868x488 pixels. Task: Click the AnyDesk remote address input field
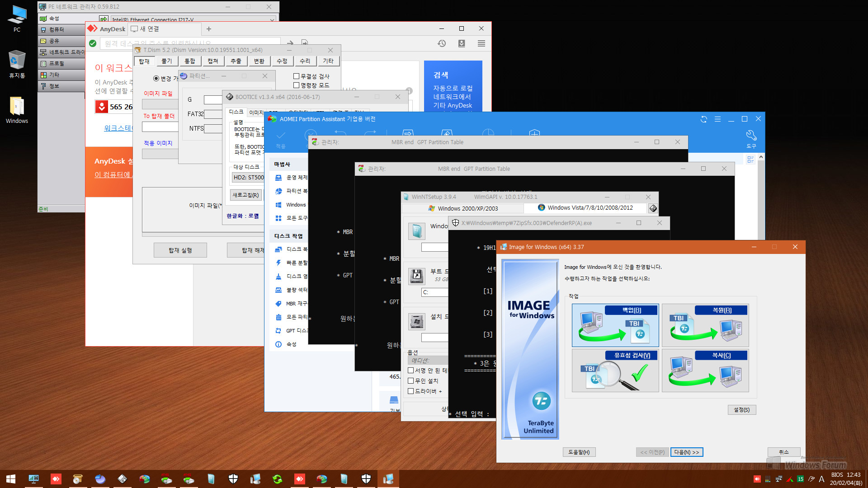(x=190, y=43)
